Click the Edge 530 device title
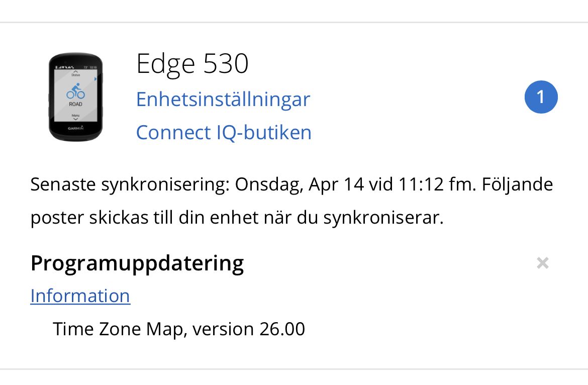 [x=192, y=64]
